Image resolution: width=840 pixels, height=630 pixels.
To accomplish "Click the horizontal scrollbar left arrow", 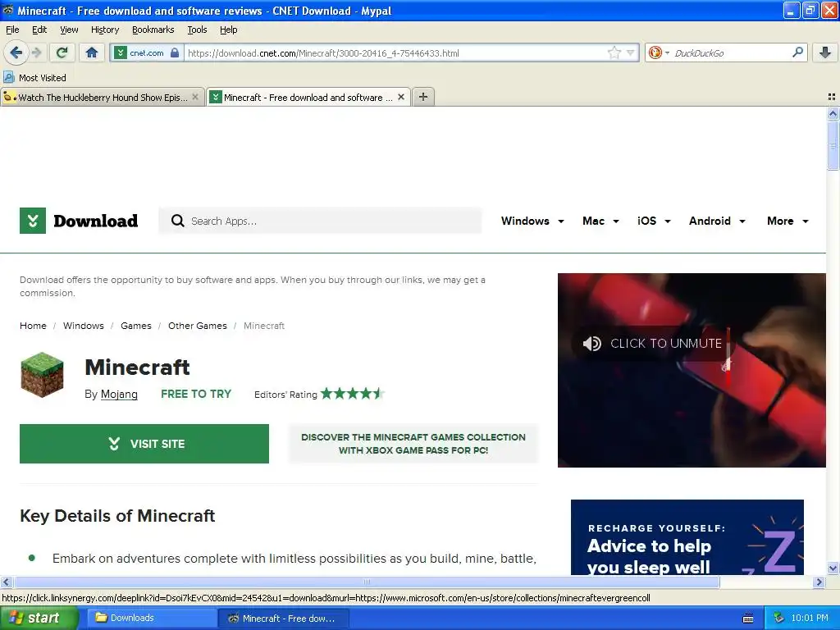I will click(x=6, y=582).
